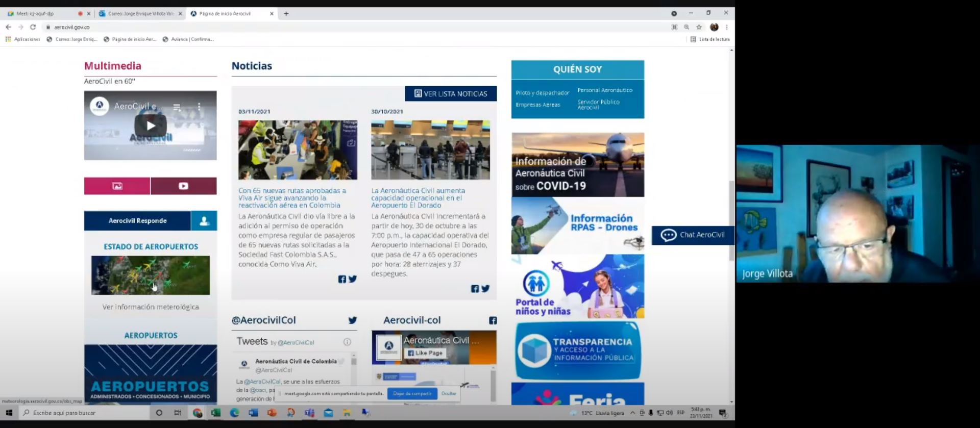The width and height of the screenshot is (980, 428).
Task: Open the COVID-19 information banner
Action: [578, 165]
